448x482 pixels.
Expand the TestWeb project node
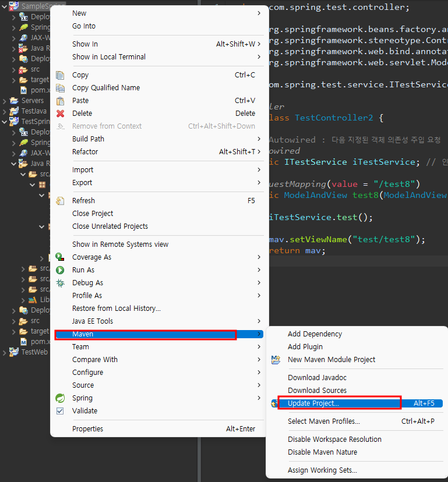pyautogui.click(x=4, y=352)
